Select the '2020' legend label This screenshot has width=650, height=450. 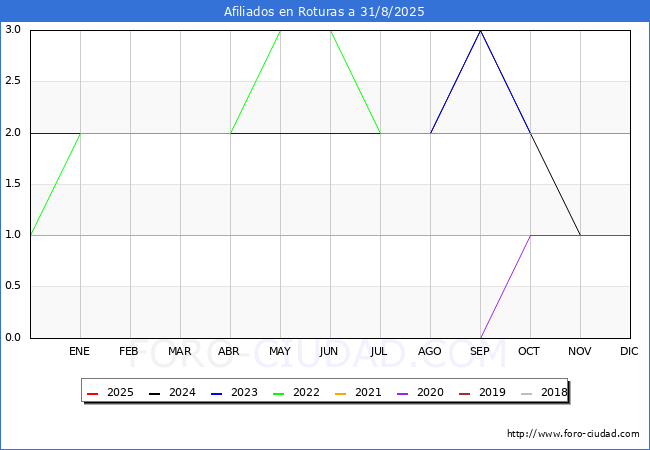430,392
